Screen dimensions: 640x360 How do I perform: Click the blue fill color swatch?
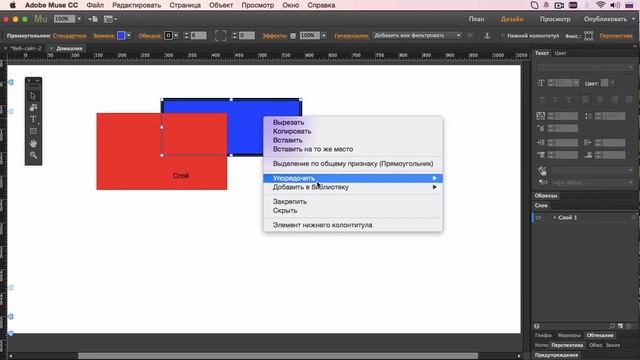pyautogui.click(x=121, y=36)
